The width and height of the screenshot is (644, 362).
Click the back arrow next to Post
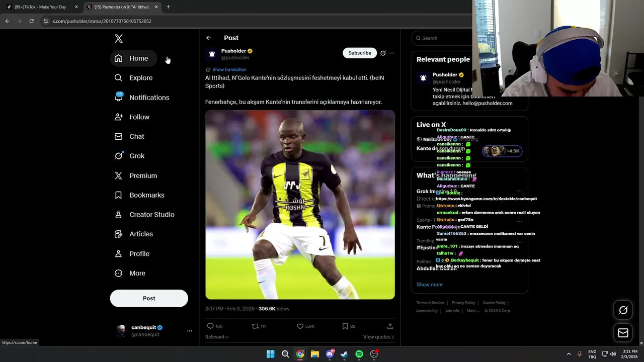pos(208,38)
